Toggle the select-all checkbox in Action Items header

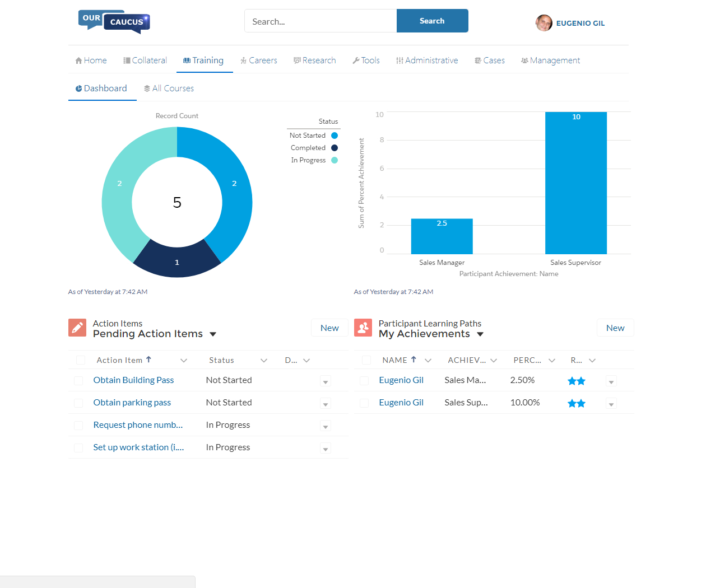click(80, 360)
